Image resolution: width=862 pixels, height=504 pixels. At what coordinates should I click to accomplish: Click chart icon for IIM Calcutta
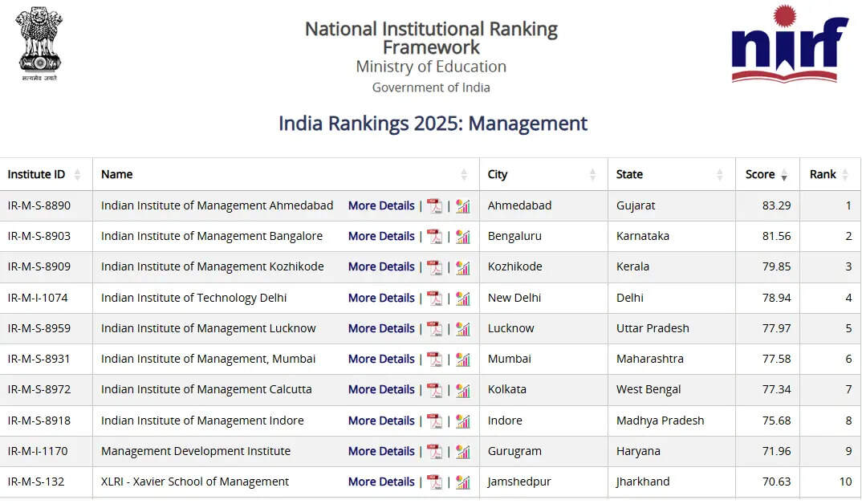pos(463,390)
